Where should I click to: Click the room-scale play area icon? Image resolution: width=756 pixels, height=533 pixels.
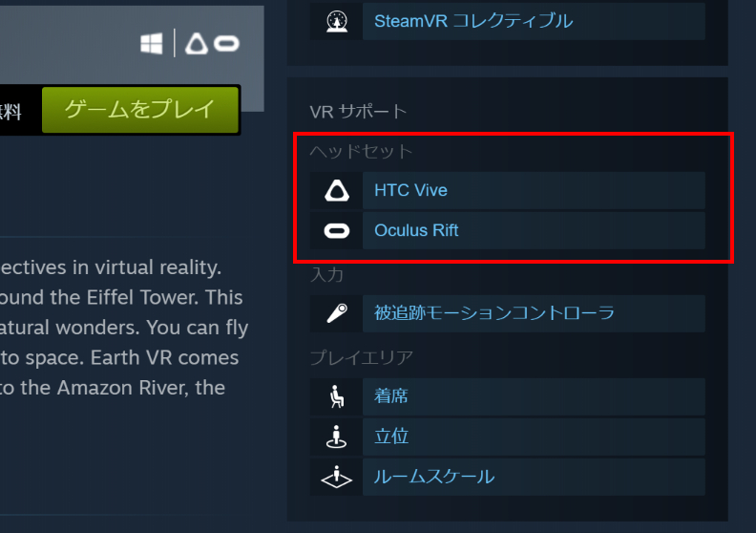[337, 477]
